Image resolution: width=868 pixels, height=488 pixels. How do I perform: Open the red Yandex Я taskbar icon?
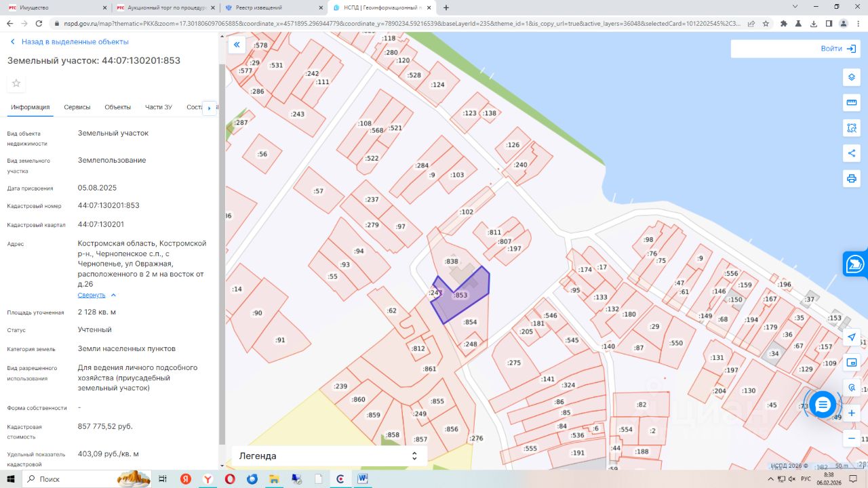tap(186, 479)
